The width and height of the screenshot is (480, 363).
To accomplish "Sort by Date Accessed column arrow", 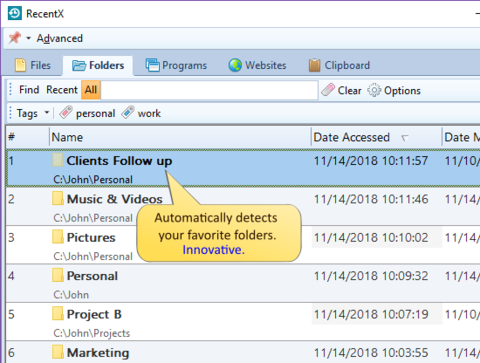I will pos(405,138).
